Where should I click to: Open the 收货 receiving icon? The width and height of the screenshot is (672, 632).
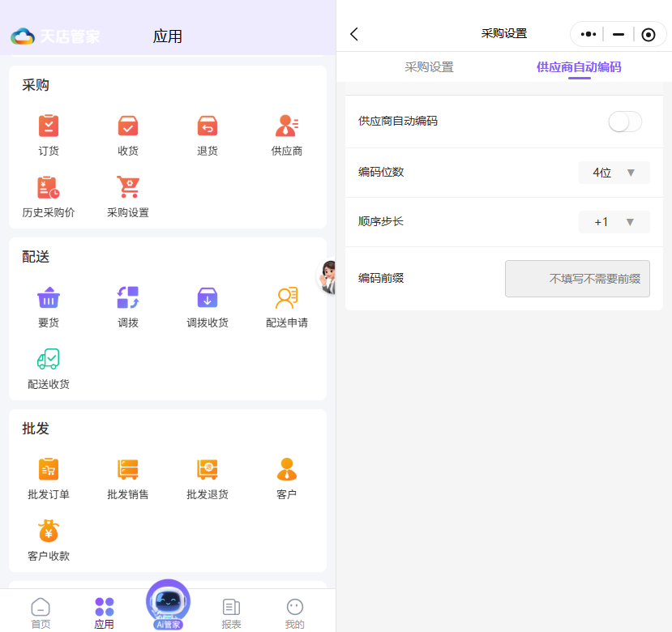[x=128, y=126]
